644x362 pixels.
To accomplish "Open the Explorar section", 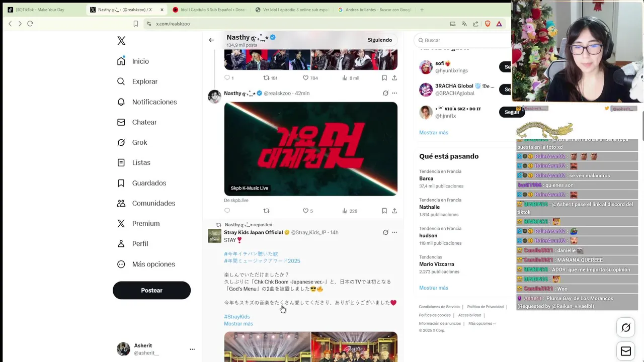I will (x=137, y=81).
